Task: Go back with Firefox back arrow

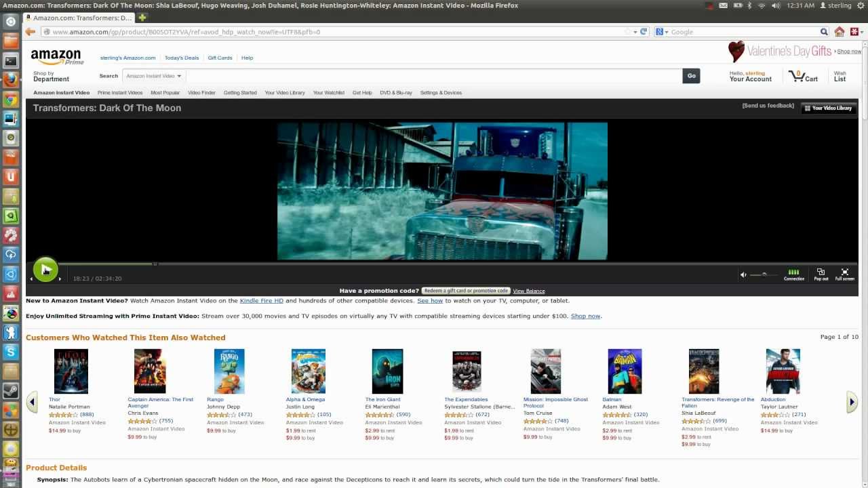Action: [x=30, y=32]
